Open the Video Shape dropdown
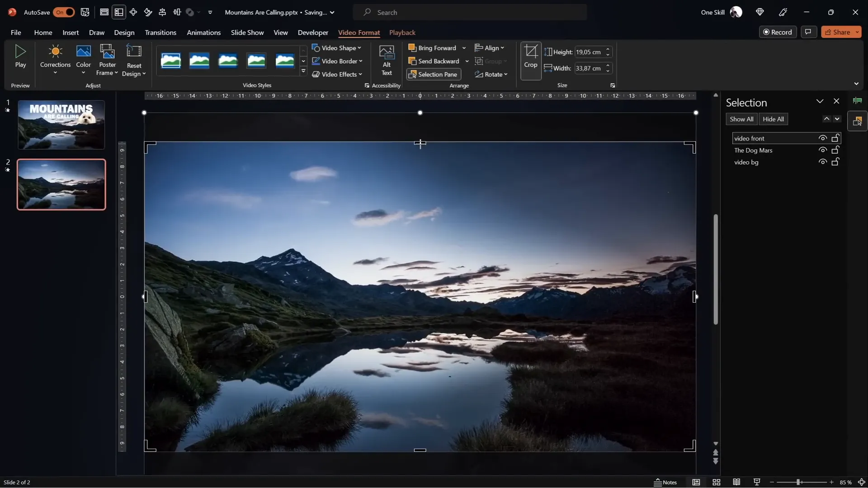868x488 pixels. click(337, 48)
